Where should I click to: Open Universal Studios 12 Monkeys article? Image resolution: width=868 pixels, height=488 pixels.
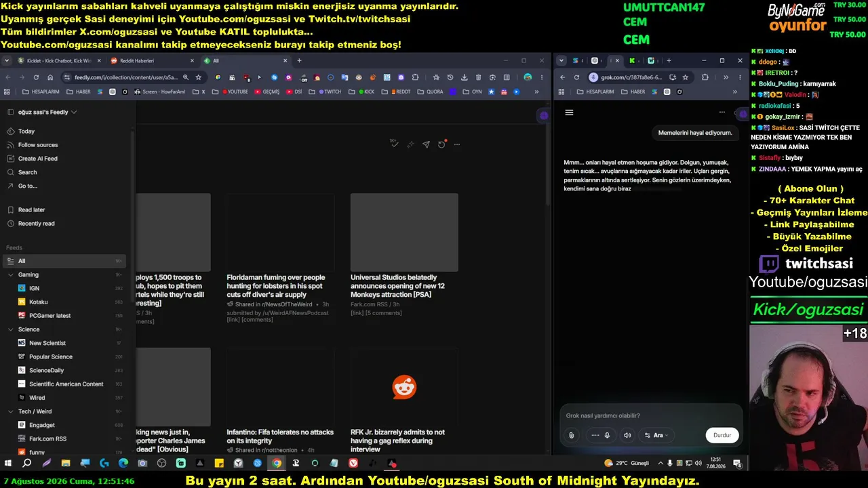398,286
